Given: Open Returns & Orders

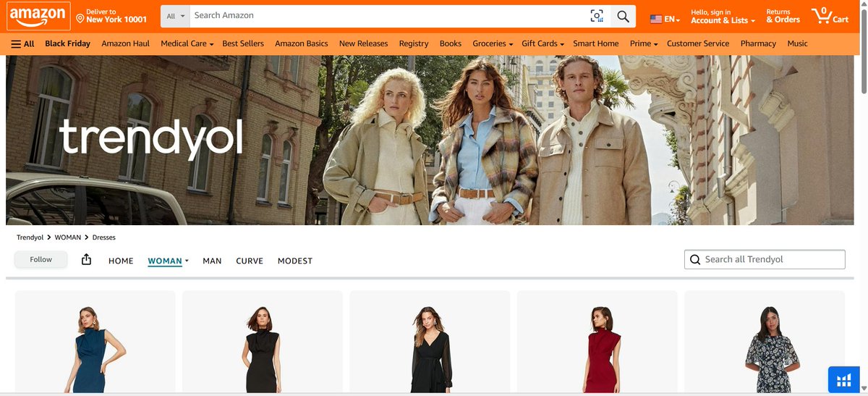Looking at the screenshot, I should [x=783, y=16].
